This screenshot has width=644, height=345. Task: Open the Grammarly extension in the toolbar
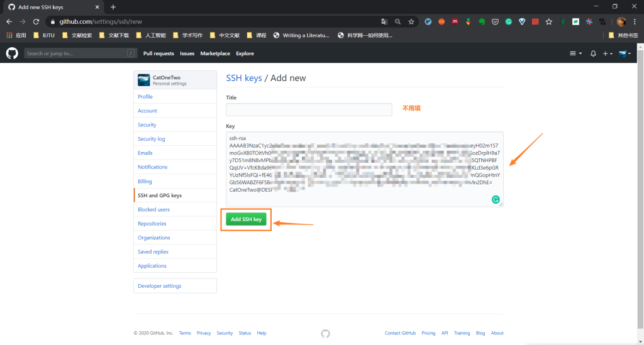508,22
